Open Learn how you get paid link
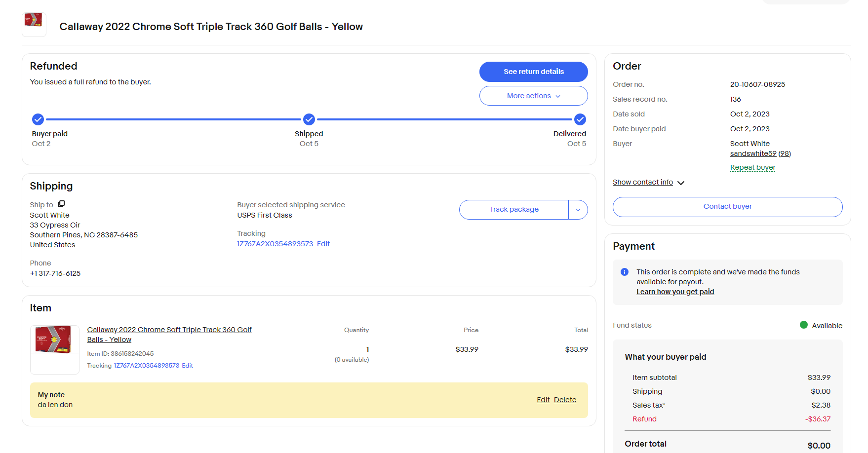This screenshot has width=868, height=453. (675, 292)
